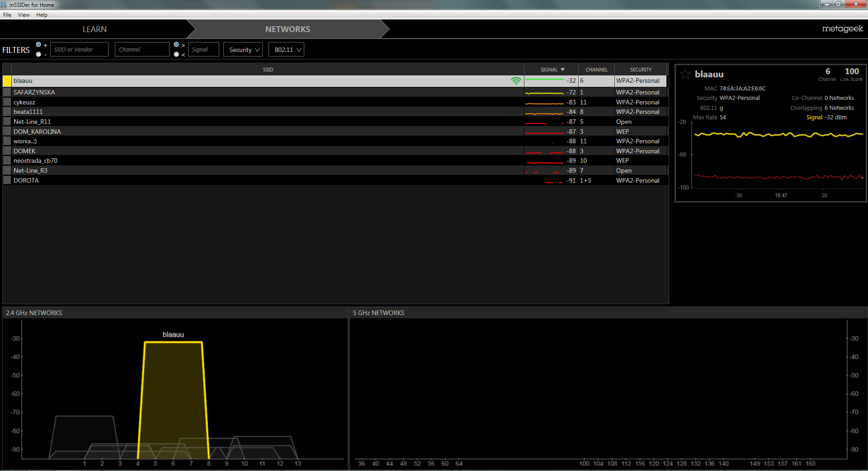
Task: Switch to the NETWORKS tab
Action: click(288, 29)
